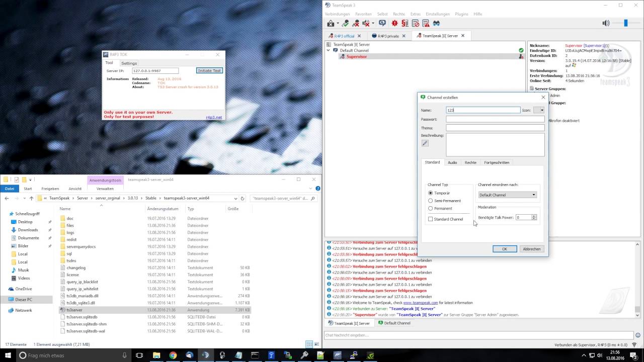Open Explorer recent locations dropdown
The width and height of the screenshot is (644, 362).
point(24,198)
